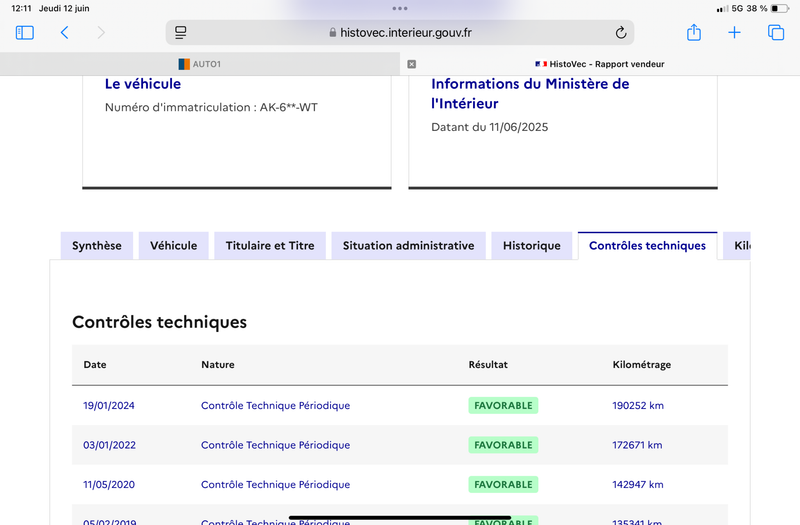Click Informations du Ministère de l'Intérieur heading
The image size is (800, 525).
(x=530, y=93)
